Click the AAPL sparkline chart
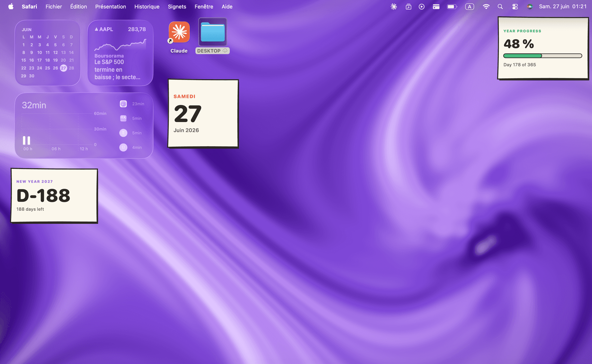 [120, 44]
